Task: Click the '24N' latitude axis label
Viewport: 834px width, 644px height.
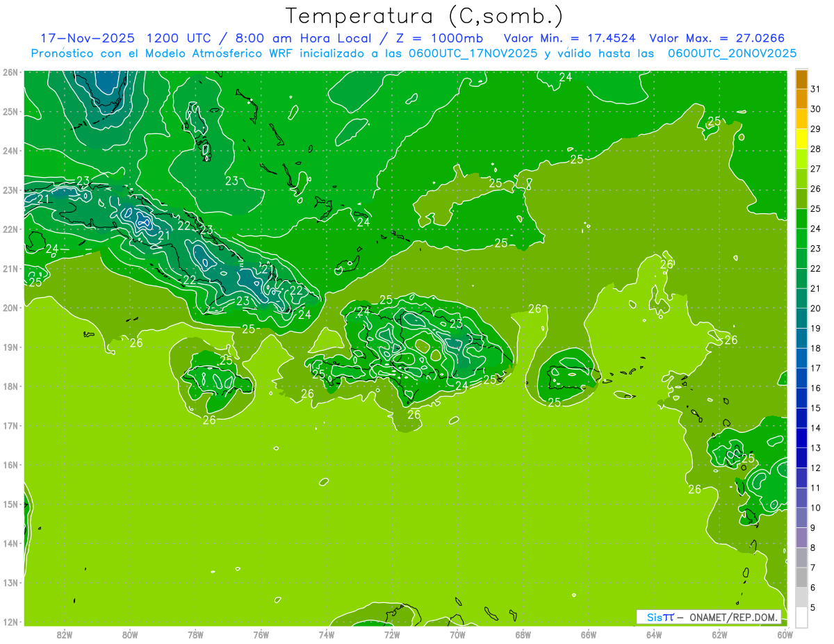Action: tap(10, 151)
